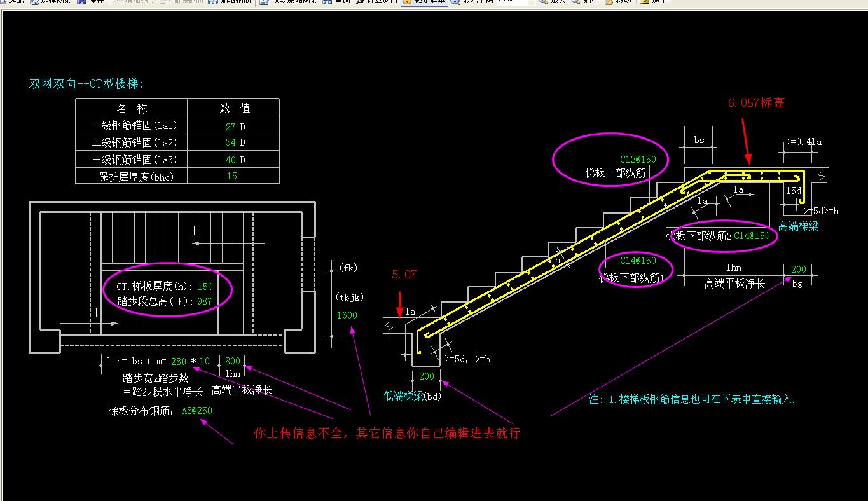Screen dimensions: 868x501
Task: Edit cover thickness bhc value 15
Action: point(231,176)
